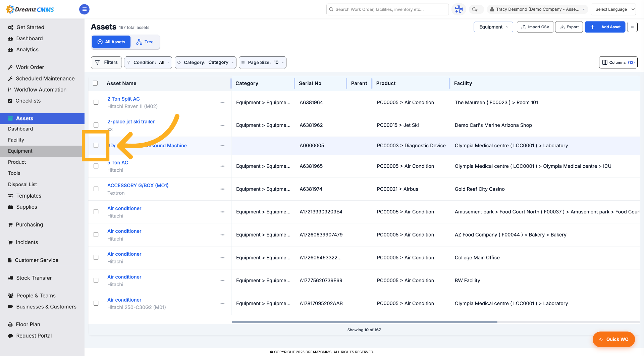Open the Condition: All dropdown
This screenshot has width=644, height=356.
[148, 62]
